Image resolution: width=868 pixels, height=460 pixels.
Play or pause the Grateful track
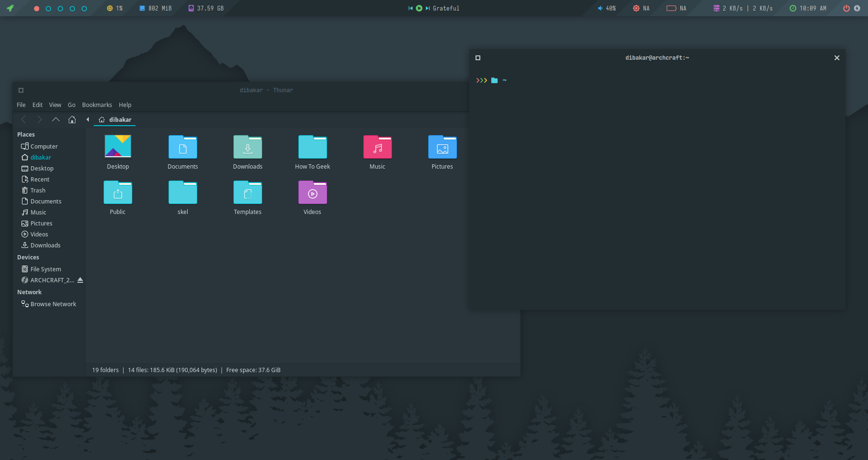tap(419, 8)
